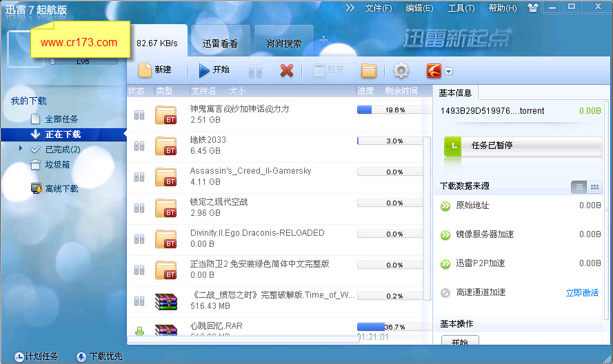Viewport: 613px width, 364px height.
Task: Click the 开始 button under 基本操作
Action: click(x=460, y=341)
